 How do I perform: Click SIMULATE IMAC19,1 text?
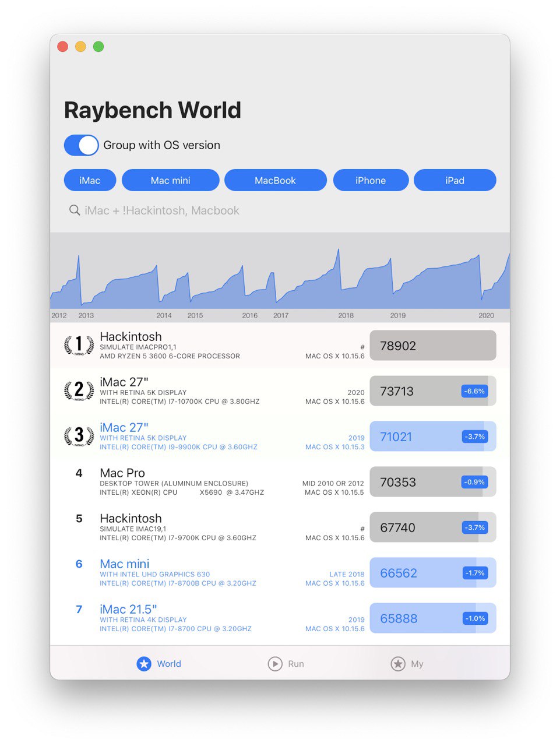point(133,529)
